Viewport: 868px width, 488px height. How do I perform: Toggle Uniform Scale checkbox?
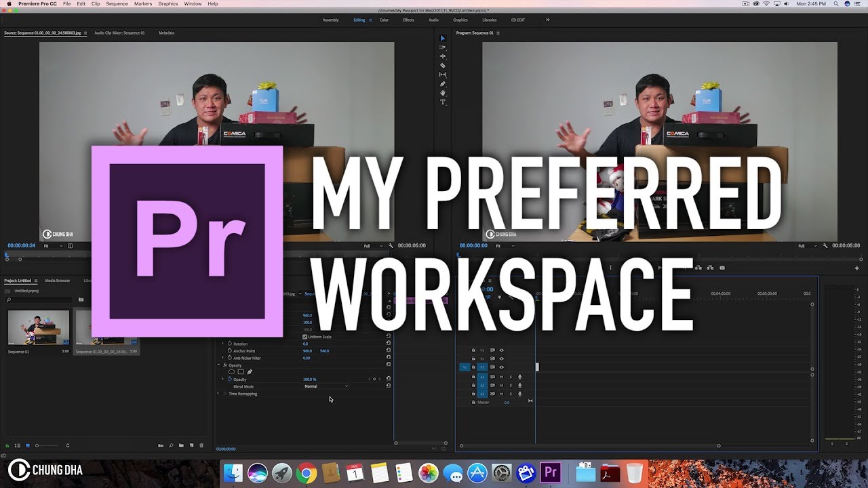tap(304, 337)
